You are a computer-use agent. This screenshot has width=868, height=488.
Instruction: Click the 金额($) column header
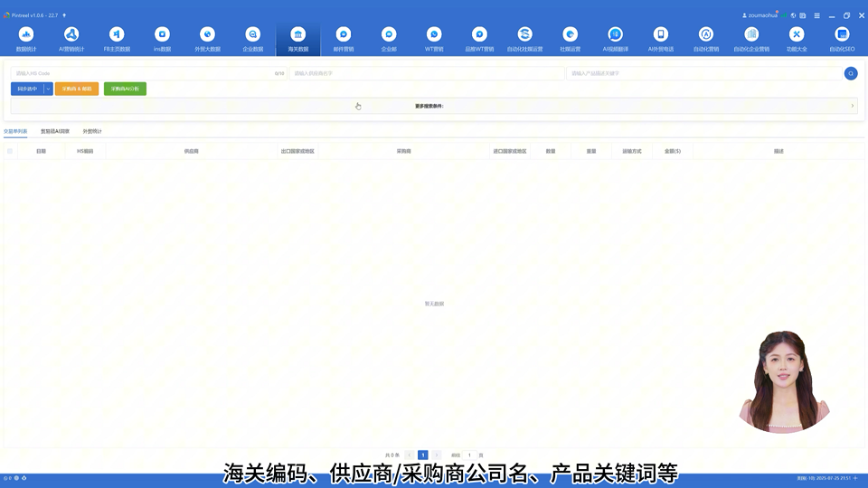673,151
